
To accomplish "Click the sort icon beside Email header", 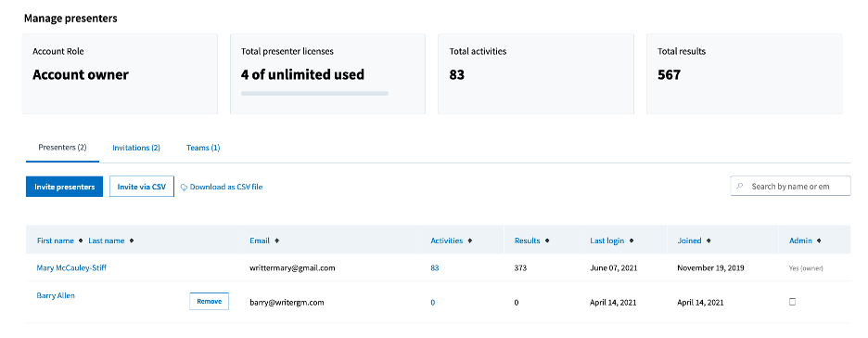I will [x=276, y=241].
